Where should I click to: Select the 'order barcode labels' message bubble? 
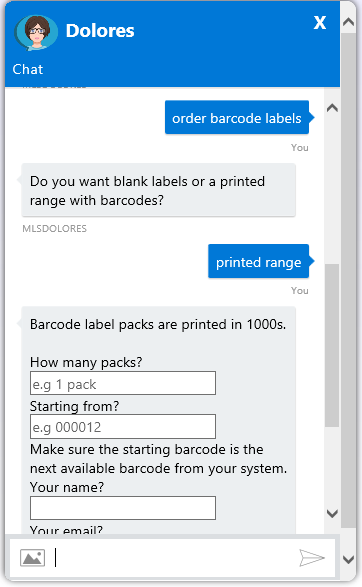(x=237, y=118)
